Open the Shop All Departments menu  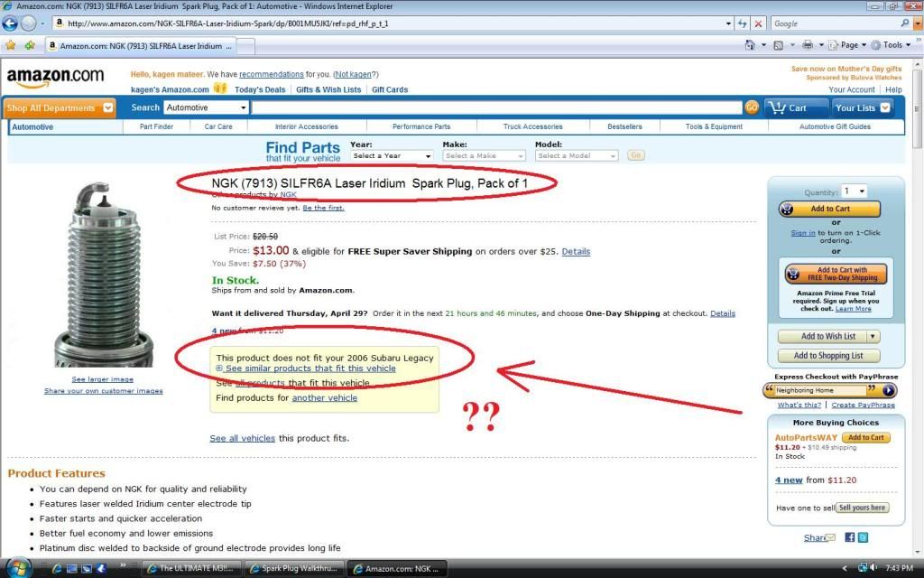pyautogui.click(x=60, y=107)
